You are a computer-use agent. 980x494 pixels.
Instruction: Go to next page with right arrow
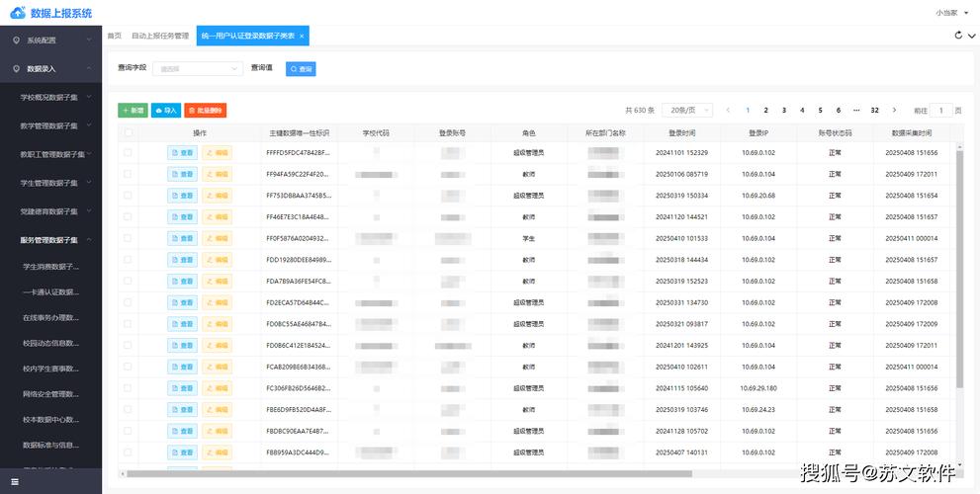pyautogui.click(x=895, y=111)
